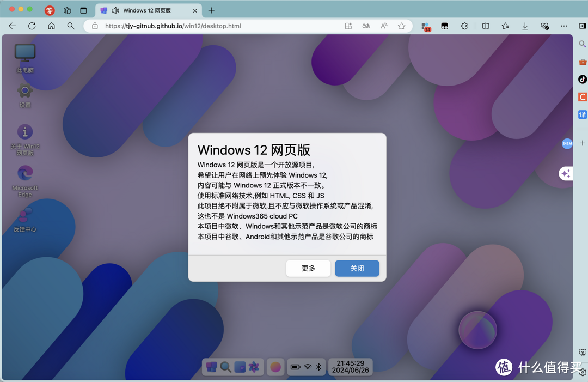The width and height of the screenshot is (588, 382).
Task: Click the sidebar search icon
Action: point(583,44)
